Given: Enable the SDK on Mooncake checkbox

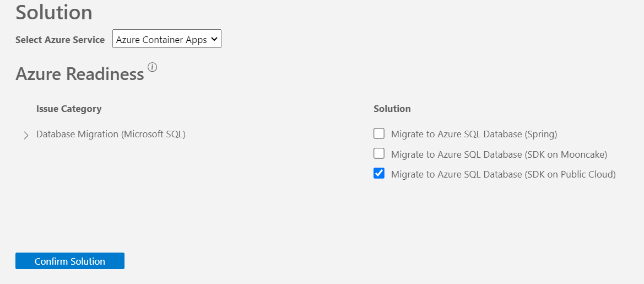Looking at the screenshot, I should (x=378, y=154).
